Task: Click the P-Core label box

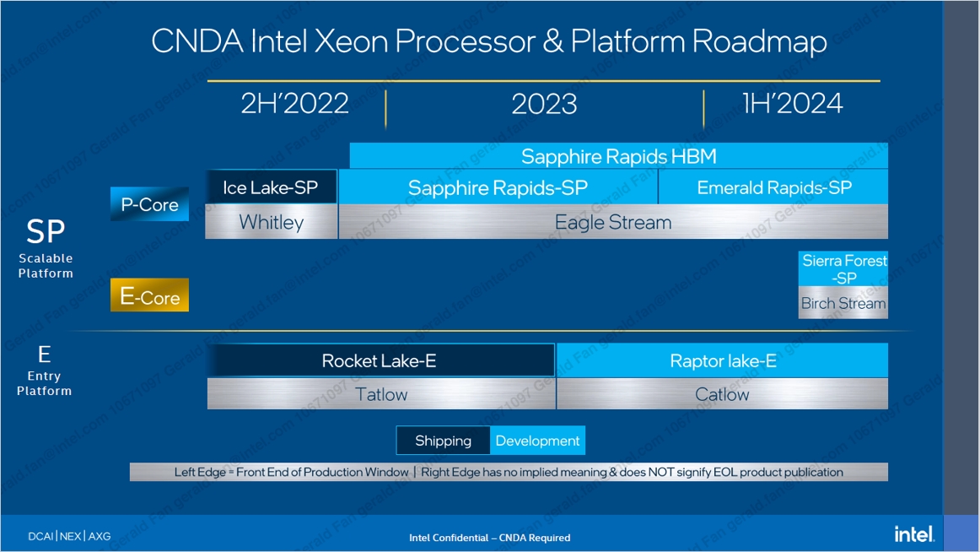Action: tap(149, 203)
